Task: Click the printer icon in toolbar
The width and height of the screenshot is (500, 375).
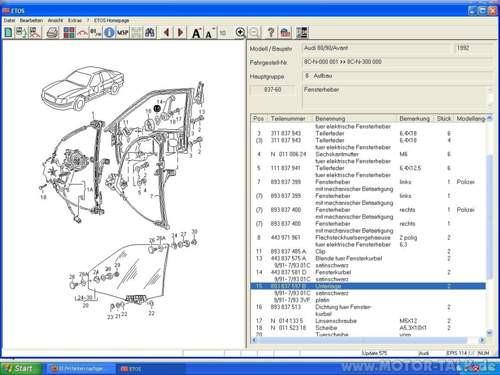Action: [x=52, y=33]
